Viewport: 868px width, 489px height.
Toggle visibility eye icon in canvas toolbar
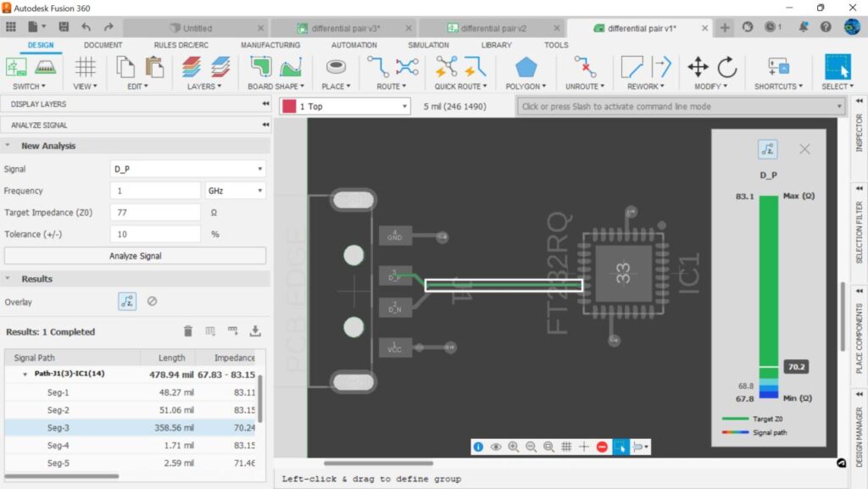point(496,447)
